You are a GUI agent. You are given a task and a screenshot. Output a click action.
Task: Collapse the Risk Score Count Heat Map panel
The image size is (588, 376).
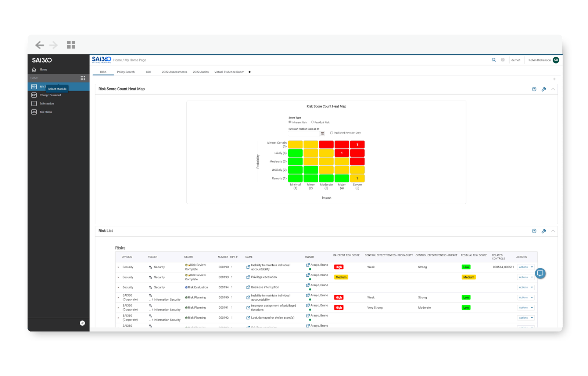(553, 89)
